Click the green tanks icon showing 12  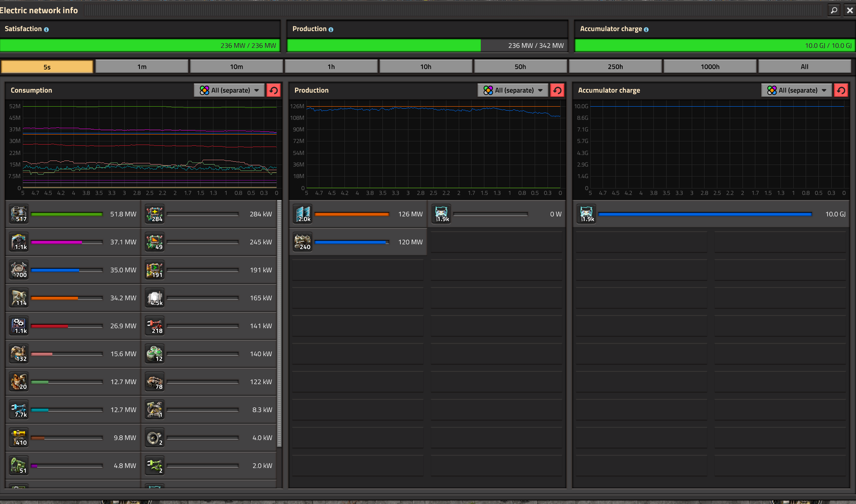[155, 354]
